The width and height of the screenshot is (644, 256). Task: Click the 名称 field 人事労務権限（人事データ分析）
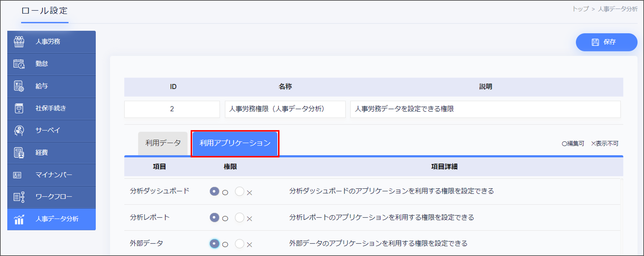coord(285,109)
